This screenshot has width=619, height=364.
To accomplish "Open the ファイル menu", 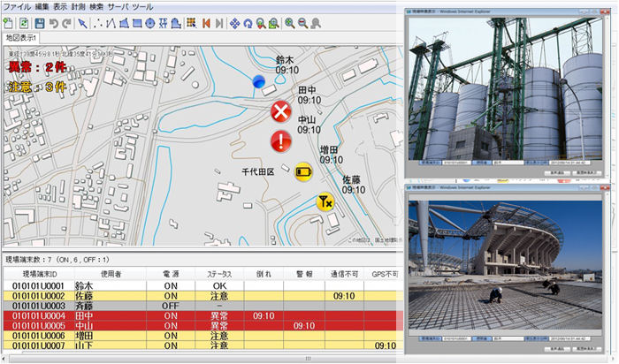I will point(17,6).
